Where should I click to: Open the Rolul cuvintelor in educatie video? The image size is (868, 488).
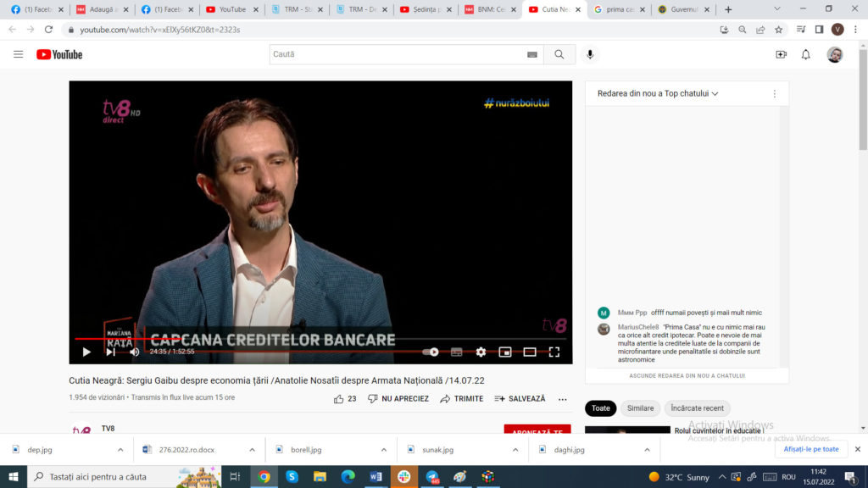(719, 430)
